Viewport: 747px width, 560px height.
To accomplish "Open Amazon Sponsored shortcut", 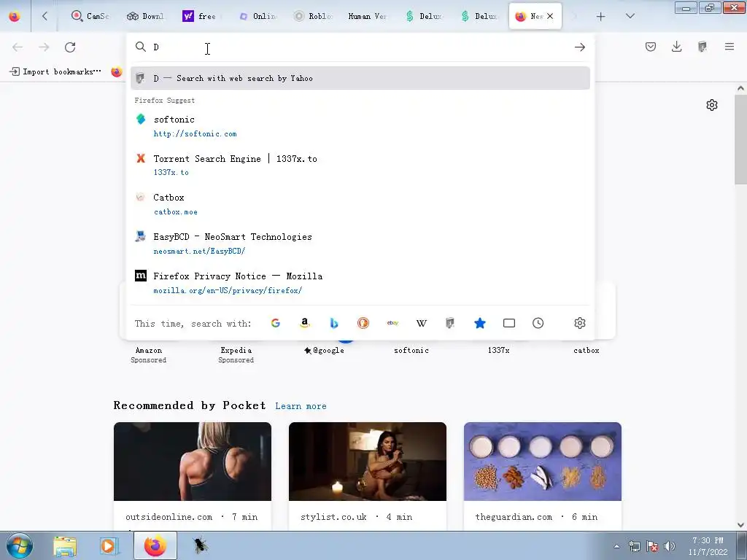I will point(149,354).
